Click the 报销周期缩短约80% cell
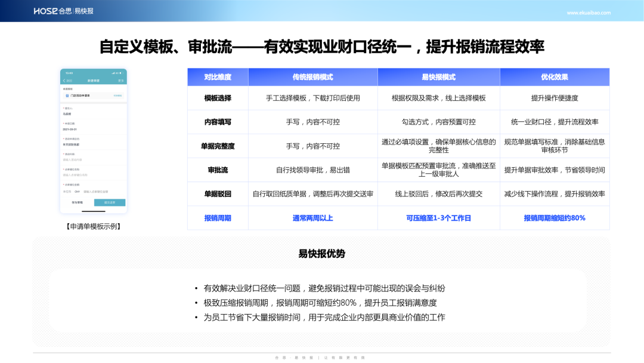 point(555,218)
